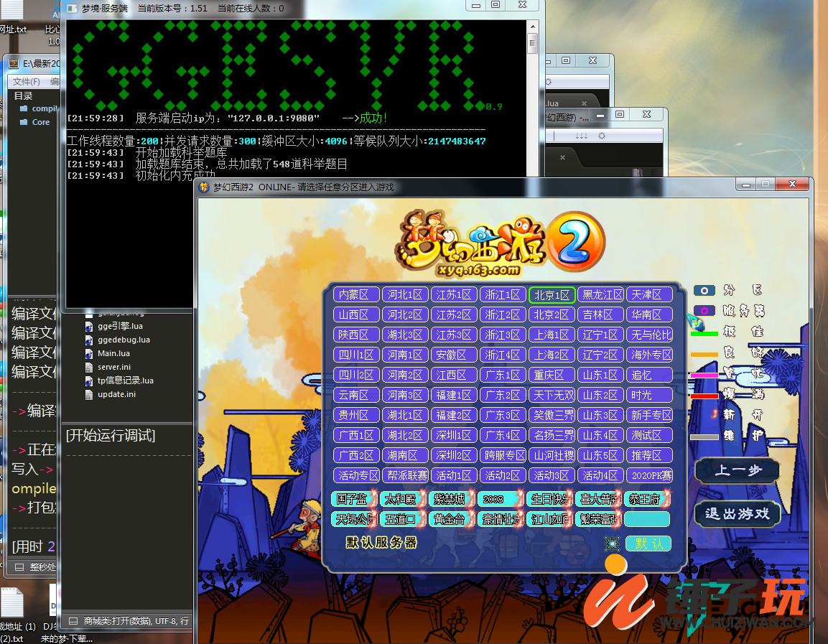Click the 默认 default server button
Screen dimensions: 828x644
pyautogui.click(x=648, y=543)
